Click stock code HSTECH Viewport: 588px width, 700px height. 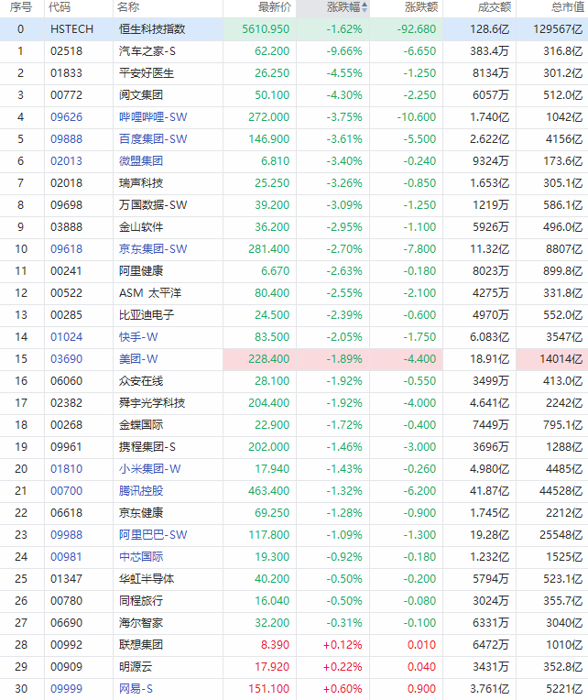pos(71,29)
